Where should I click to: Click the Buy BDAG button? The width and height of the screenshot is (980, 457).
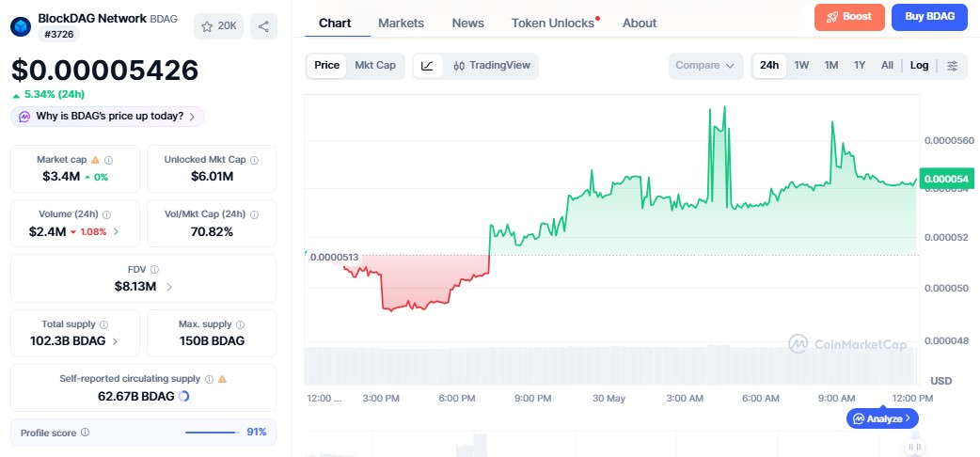(931, 17)
